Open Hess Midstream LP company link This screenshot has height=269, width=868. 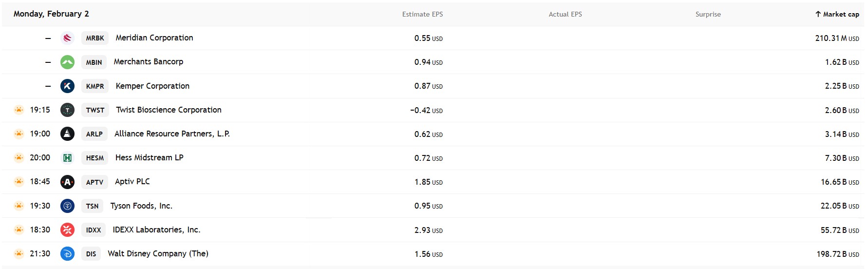pos(149,158)
